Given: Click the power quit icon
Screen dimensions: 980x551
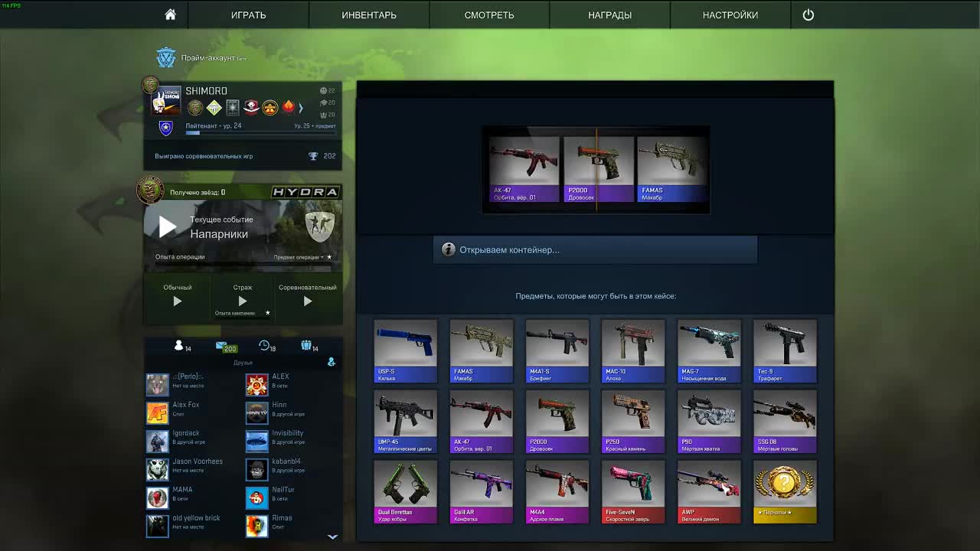Looking at the screenshot, I should pyautogui.click(x=808, y=15).
